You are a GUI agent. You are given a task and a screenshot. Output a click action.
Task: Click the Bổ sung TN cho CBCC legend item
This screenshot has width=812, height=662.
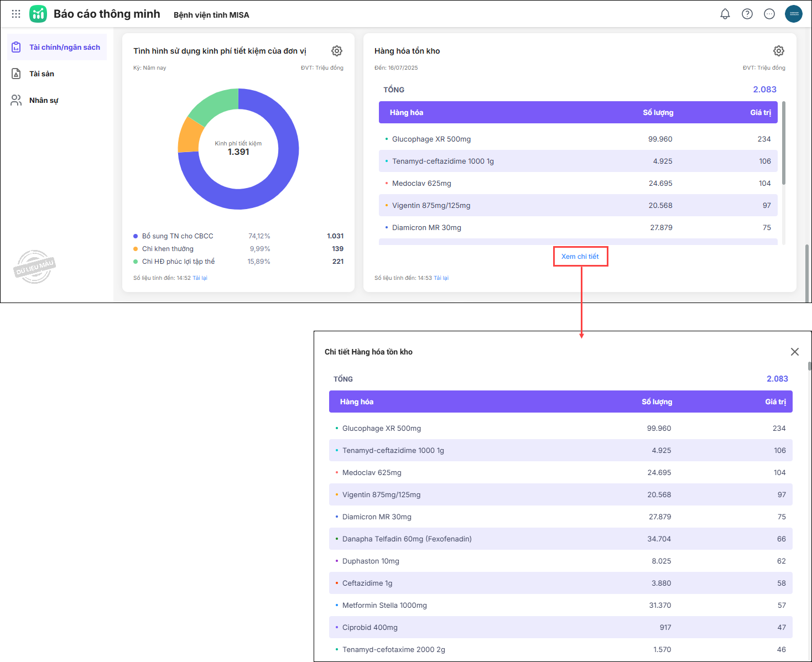tap(177, 236)
